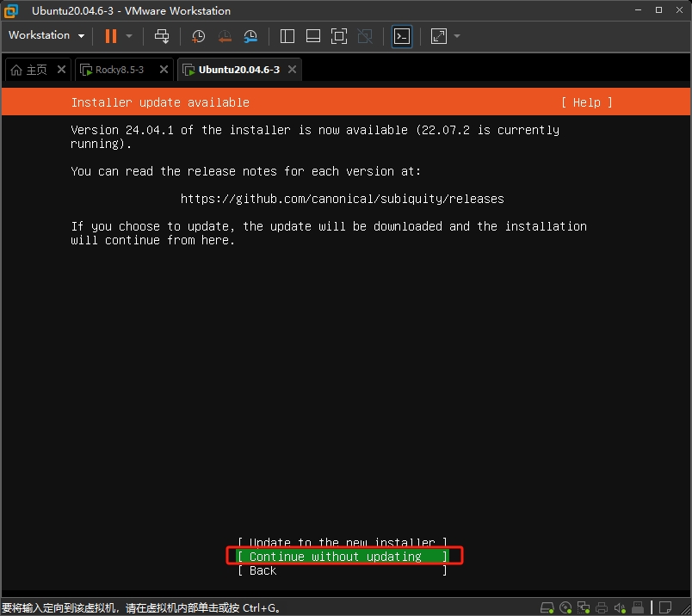This screenshot has height=616, width=692.
Task: Send Ctrl+Alt+Del to the virtual machine
Action: [162, 36]
